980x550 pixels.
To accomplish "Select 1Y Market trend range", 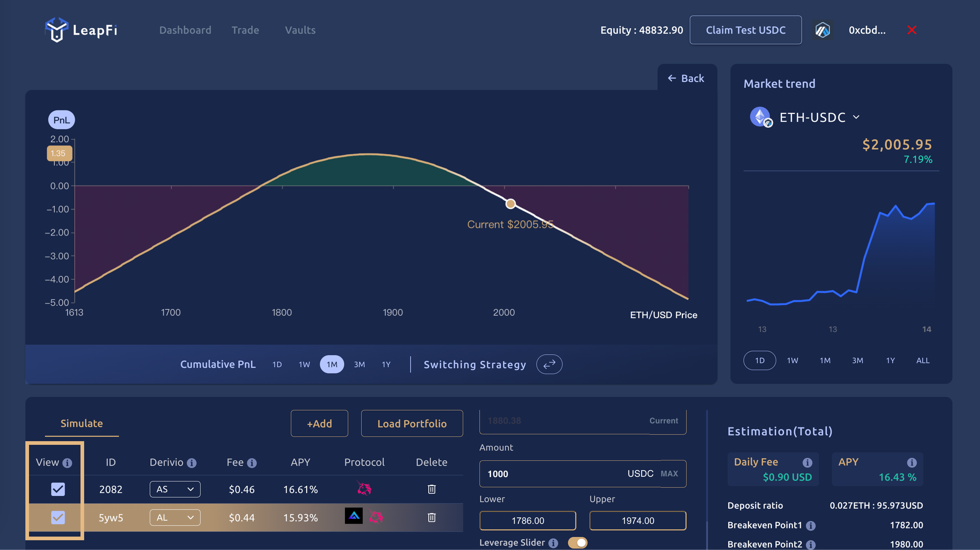I will tap(890, 360).
